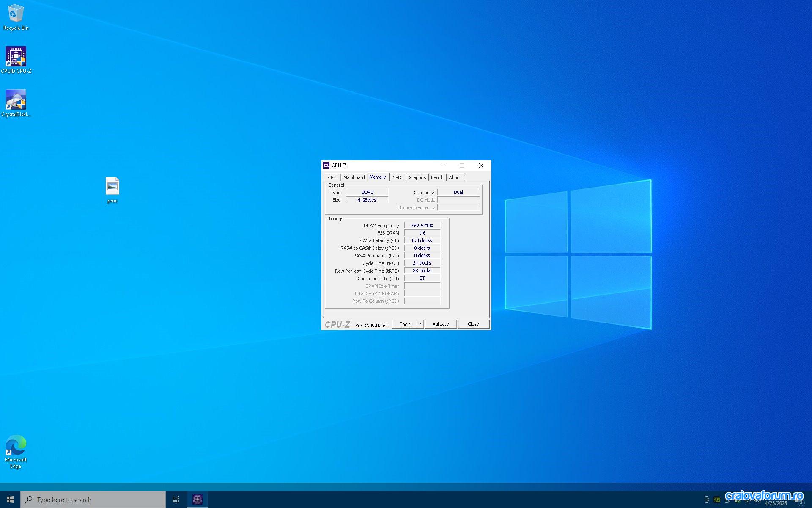Select the CPUID CPU-Z desktop shortcut
The width and height of the screenshot is (812, 508).
16,60
